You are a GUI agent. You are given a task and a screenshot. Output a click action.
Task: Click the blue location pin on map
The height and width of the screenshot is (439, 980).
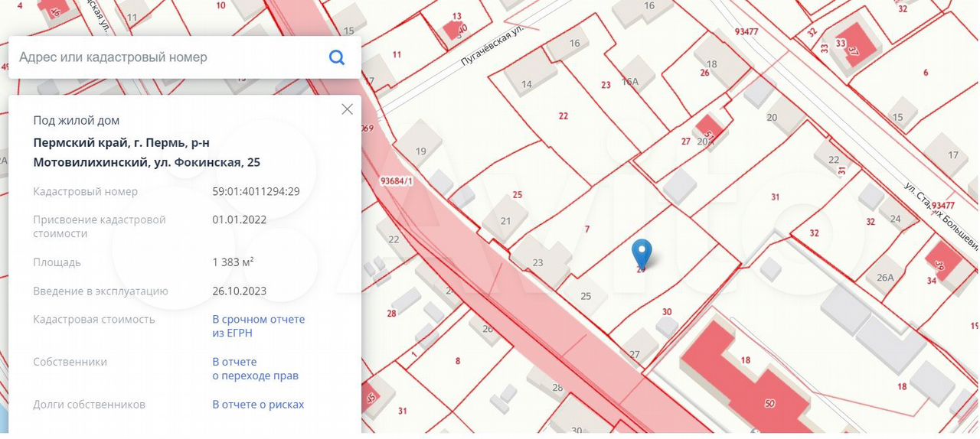point(642,253)
